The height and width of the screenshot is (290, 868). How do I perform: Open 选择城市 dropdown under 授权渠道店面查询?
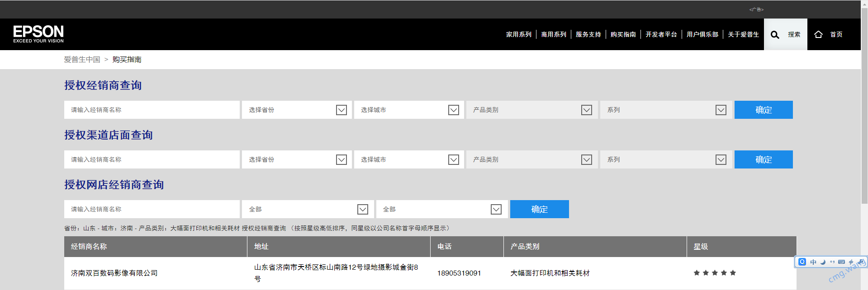pos(453,159)
